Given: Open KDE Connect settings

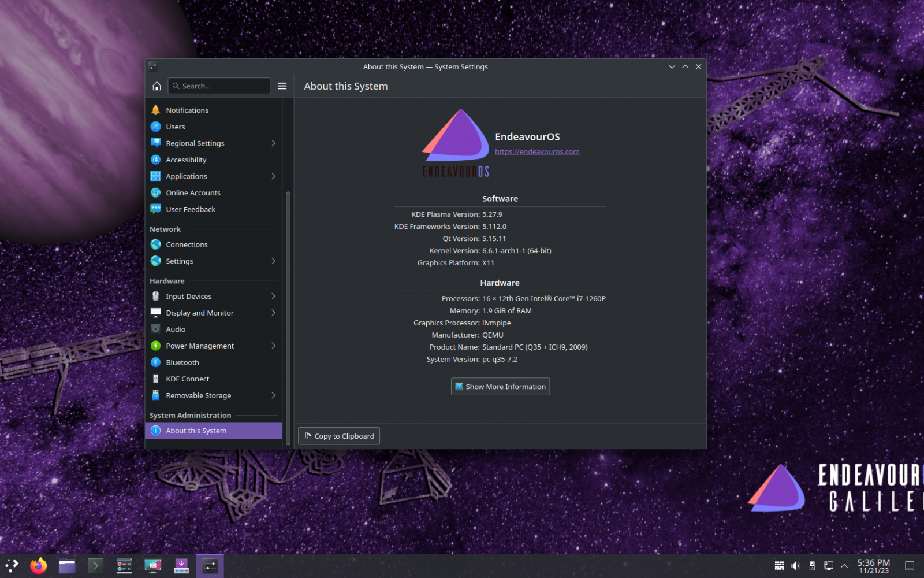Looking at the screenshot, I should click(188, 379).
